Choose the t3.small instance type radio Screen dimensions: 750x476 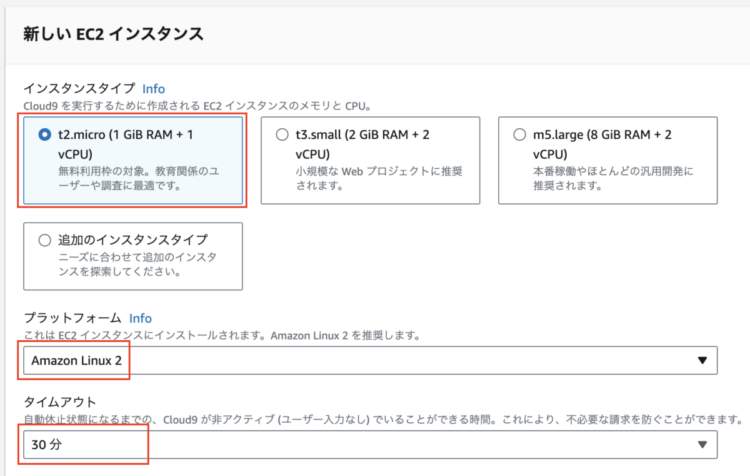point(282,135)
